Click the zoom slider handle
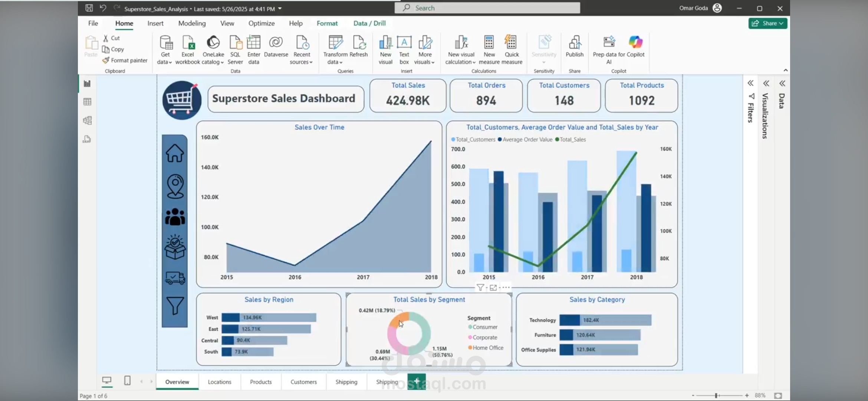 [716, 396]
